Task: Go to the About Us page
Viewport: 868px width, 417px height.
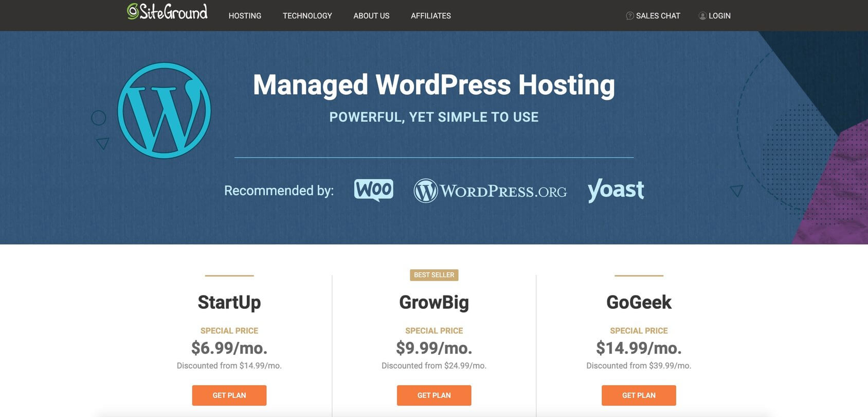Action: 371,16
